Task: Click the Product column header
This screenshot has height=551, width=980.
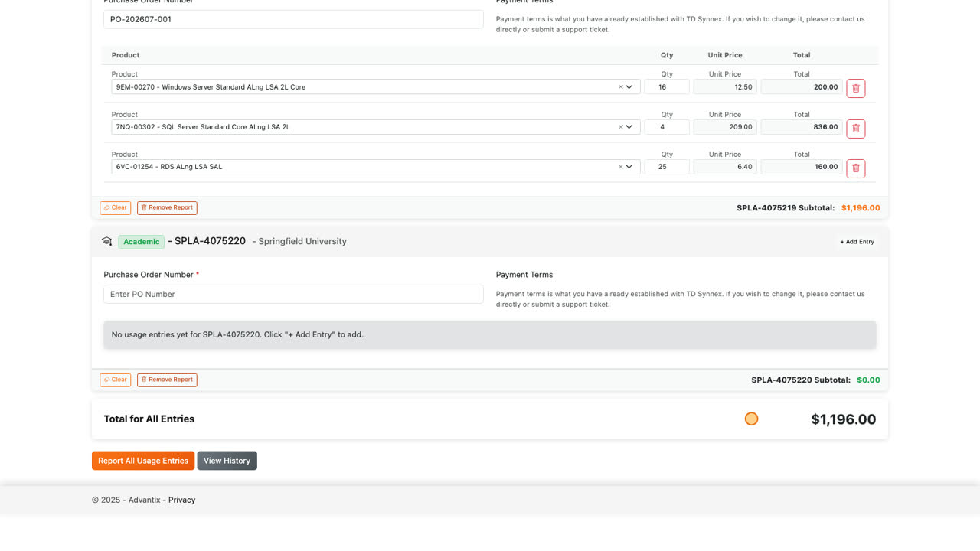Action: click(x=126, y=55)
